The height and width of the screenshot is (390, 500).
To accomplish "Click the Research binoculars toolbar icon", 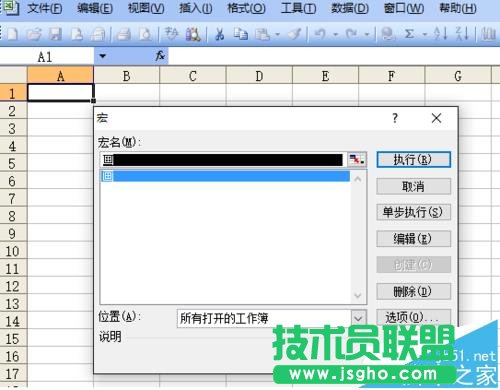I will tap(193, 34).
